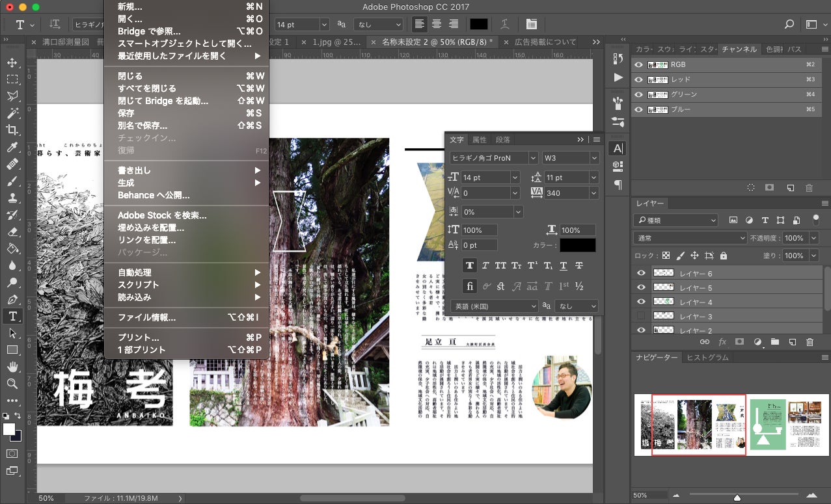
Task: Show the hidden レイヤー 3 layer
Action: coord(641,317)
